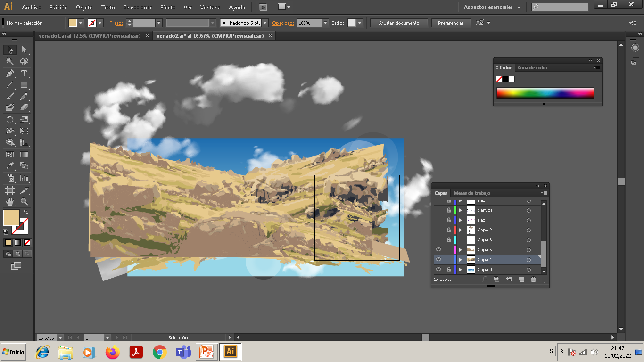Viewport: 644px width, 362px height.
Task: Select the Zoom tool in toolbox
Action: [24, 202]
